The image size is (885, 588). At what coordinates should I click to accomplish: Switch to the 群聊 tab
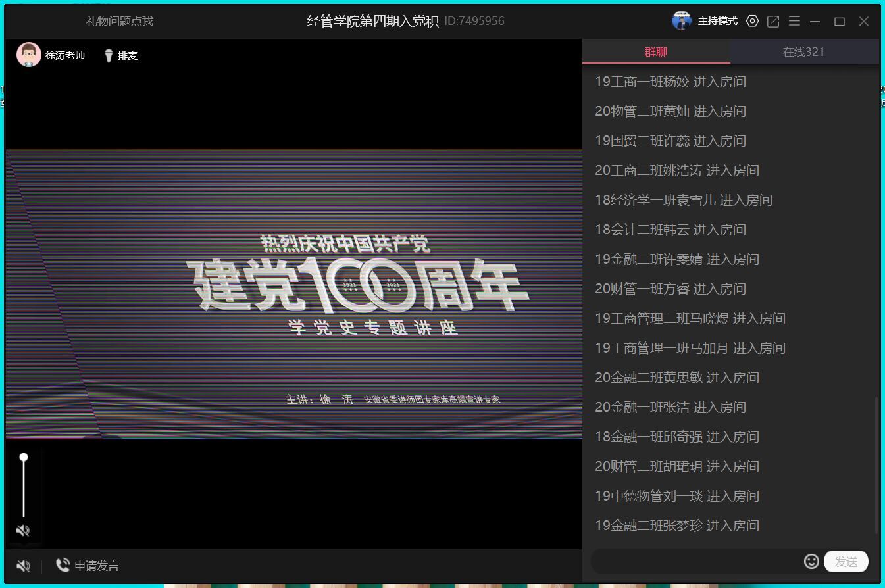pyautogui.click(x=656, y=52)
